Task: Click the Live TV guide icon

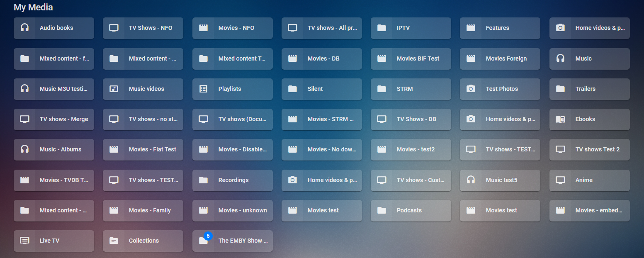Action: point(24,241)
